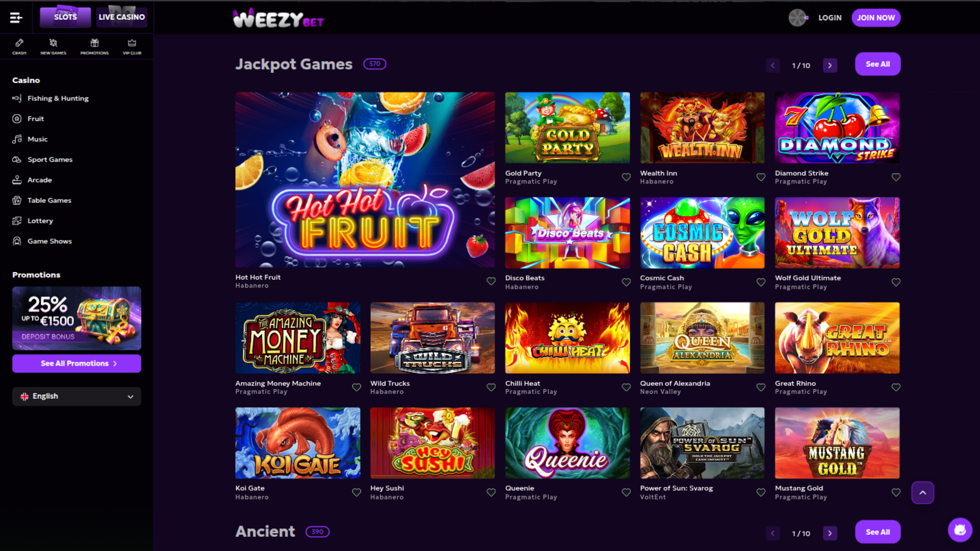Open the support chat bubble

click(x=961, y=530)
